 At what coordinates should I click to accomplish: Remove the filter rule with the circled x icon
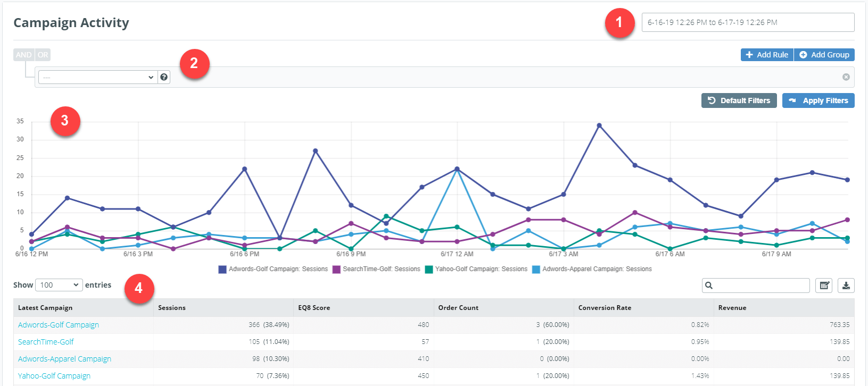(846, 77)
